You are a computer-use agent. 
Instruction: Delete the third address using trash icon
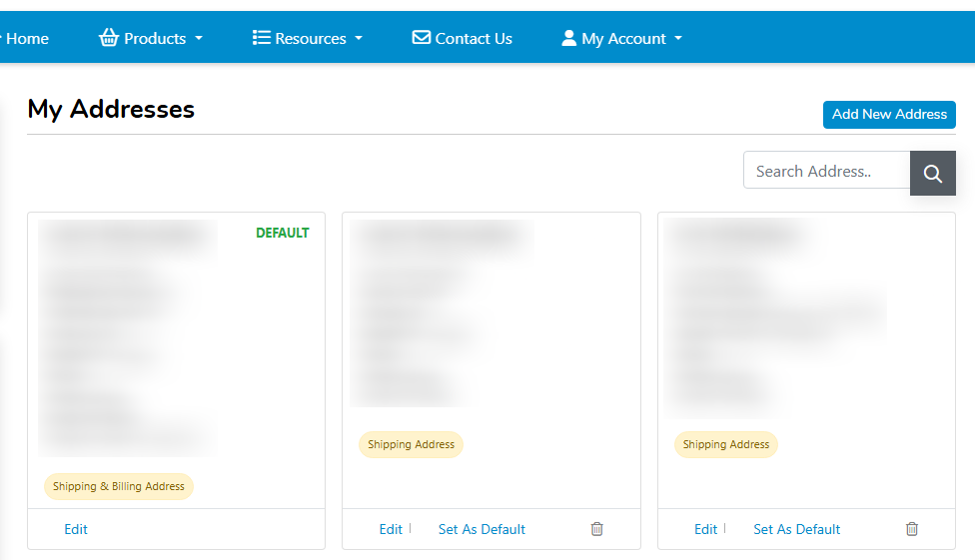click(912, 529)
